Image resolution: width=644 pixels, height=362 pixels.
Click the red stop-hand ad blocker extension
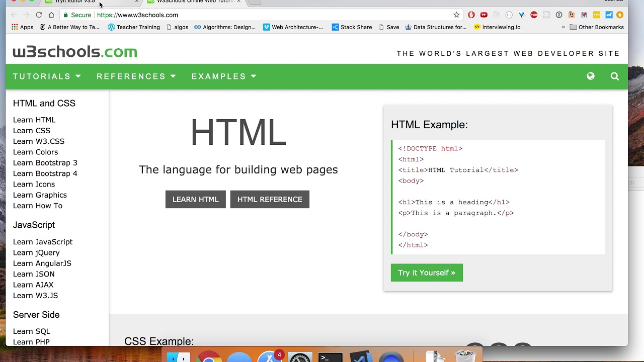pos(471,15)
